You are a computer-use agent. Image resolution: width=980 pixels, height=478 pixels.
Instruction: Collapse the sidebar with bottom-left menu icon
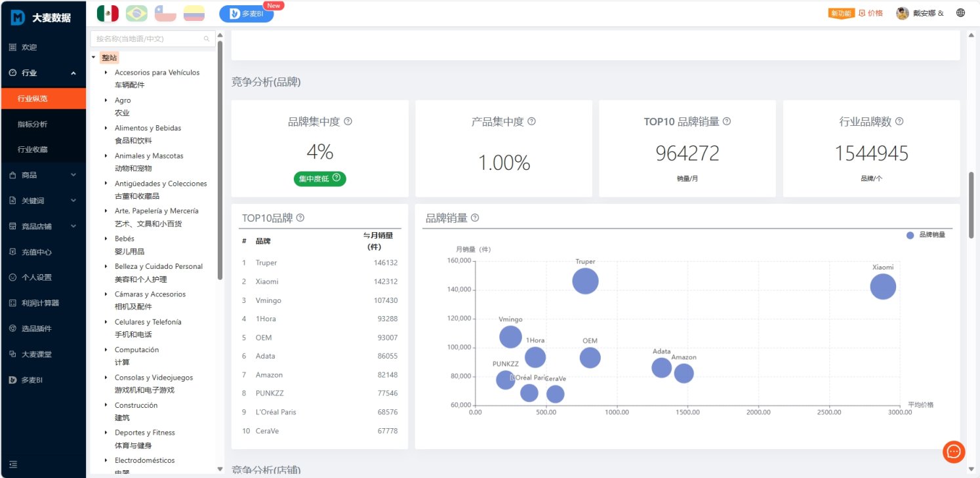13,465
